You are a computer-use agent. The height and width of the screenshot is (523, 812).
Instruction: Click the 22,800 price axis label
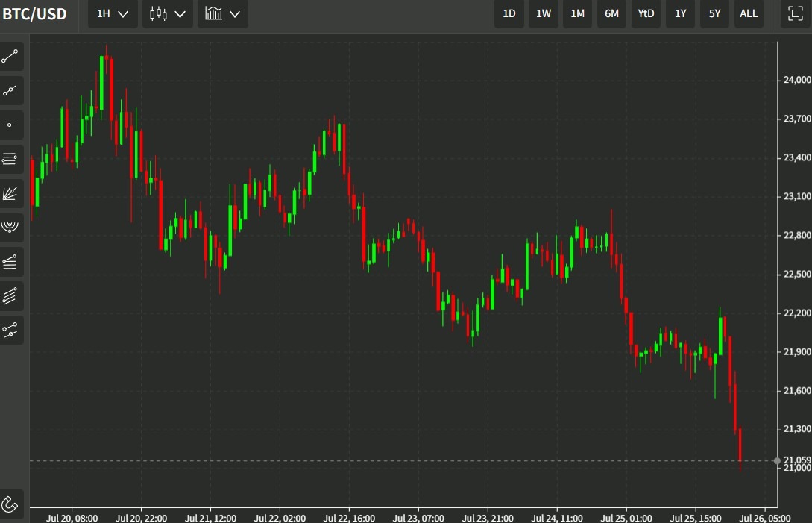pyautogui.click(x=797, y=235)
